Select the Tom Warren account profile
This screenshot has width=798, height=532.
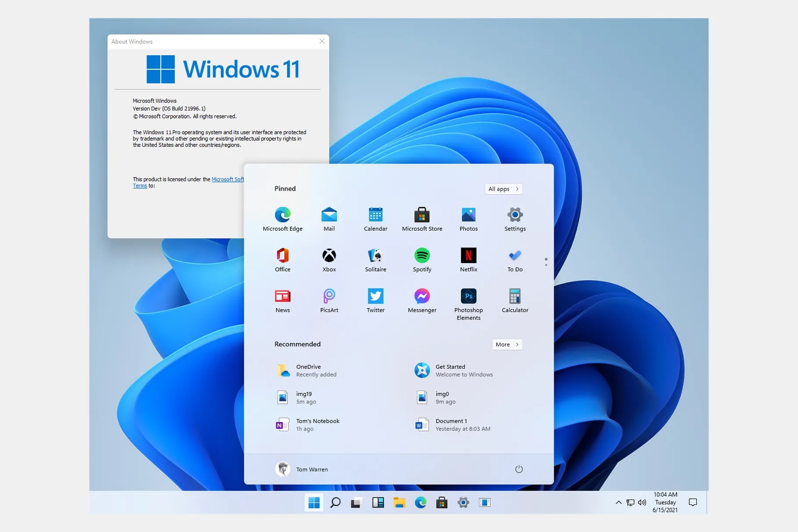pyautogui.click(x=303, y=469)
